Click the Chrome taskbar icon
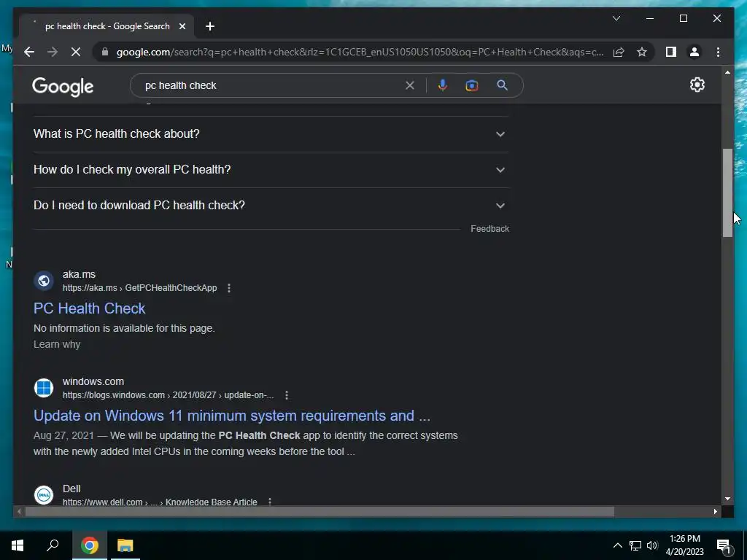Screen dimensions: 747x560 (x=90, y=545)
